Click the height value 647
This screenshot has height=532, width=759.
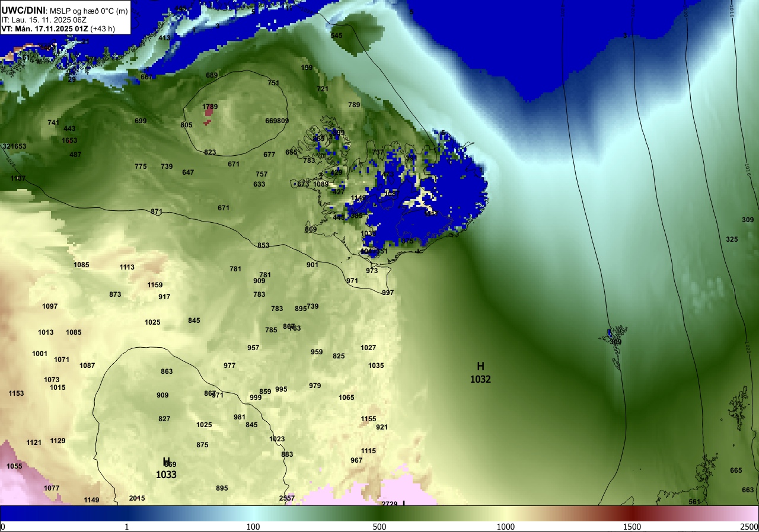pos(188,172)
